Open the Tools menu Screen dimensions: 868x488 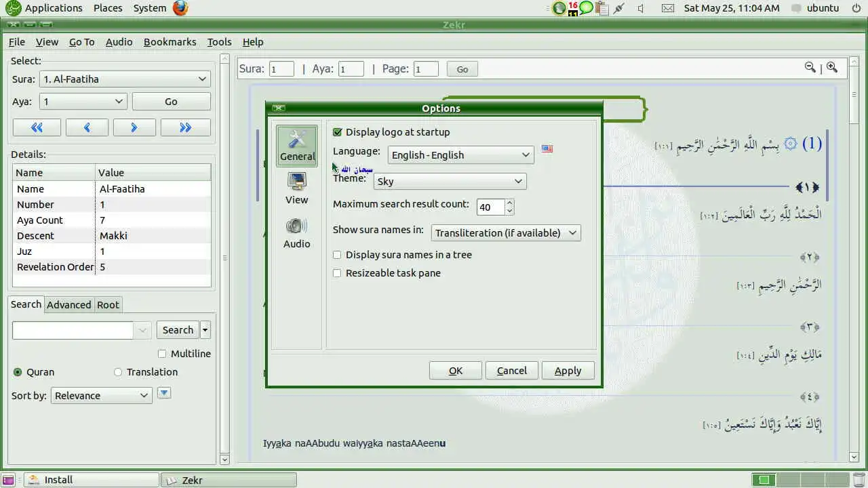pos(219,42)
